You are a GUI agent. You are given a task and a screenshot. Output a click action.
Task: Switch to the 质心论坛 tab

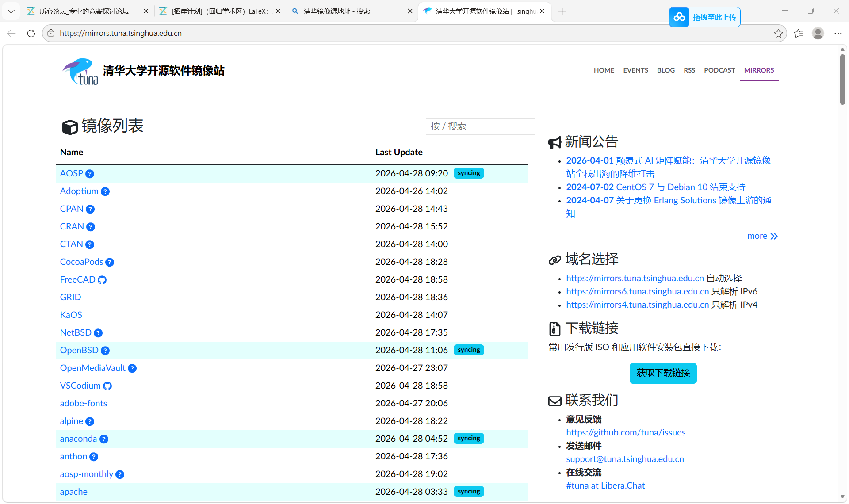[x=84, y=11]
